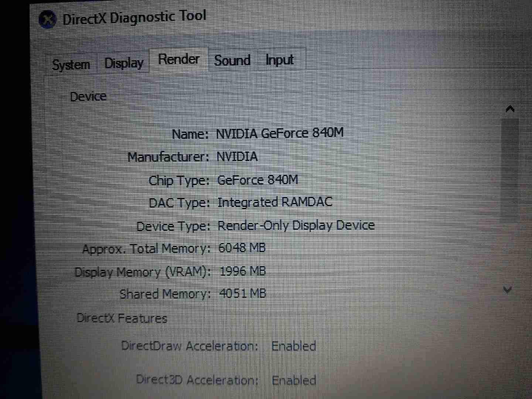Select the name value NVIDIA GeForce 840M
This screenshot has width=532, height=399.
pyautogui.click(x=279, y=133)
